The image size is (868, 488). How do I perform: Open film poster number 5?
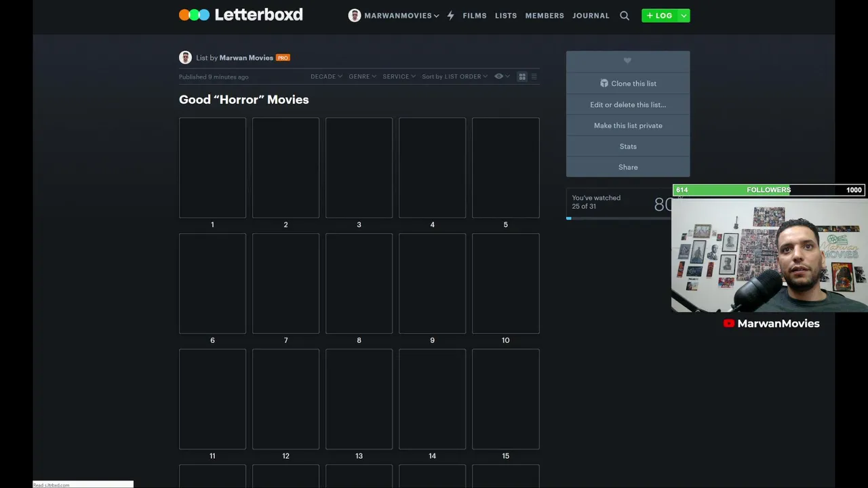click(x=506, y=168)
